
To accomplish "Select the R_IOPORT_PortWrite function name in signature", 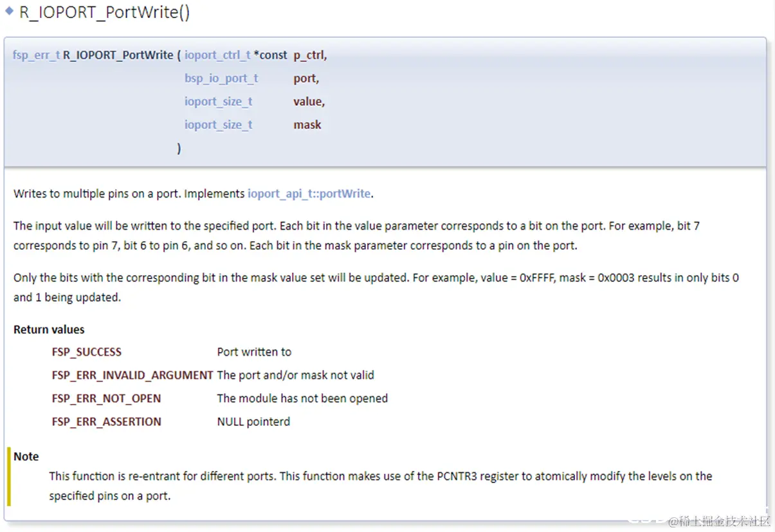I will pyautogui.click(x=118, y=55).
